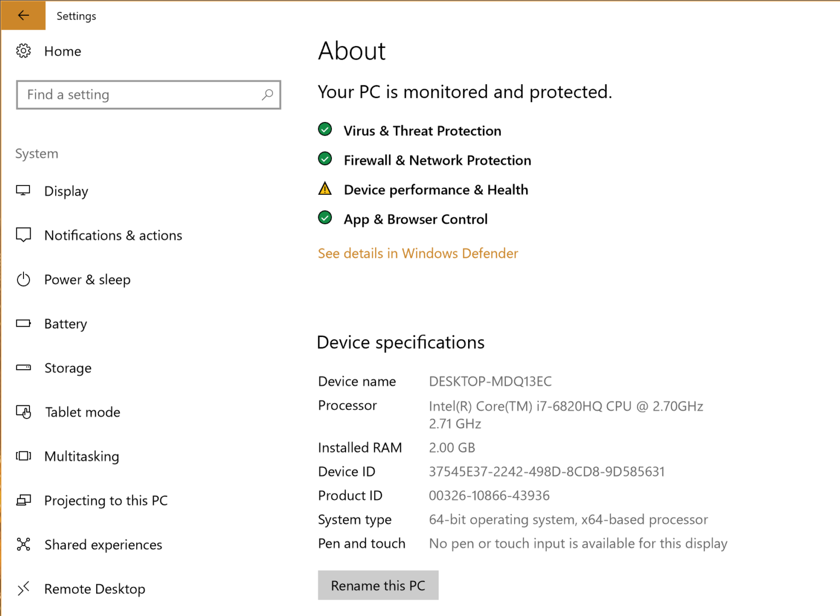This screenshot has width=840, height=616.
Task: Select the Display icon in sidebar
Action: (x=24, y=191)
